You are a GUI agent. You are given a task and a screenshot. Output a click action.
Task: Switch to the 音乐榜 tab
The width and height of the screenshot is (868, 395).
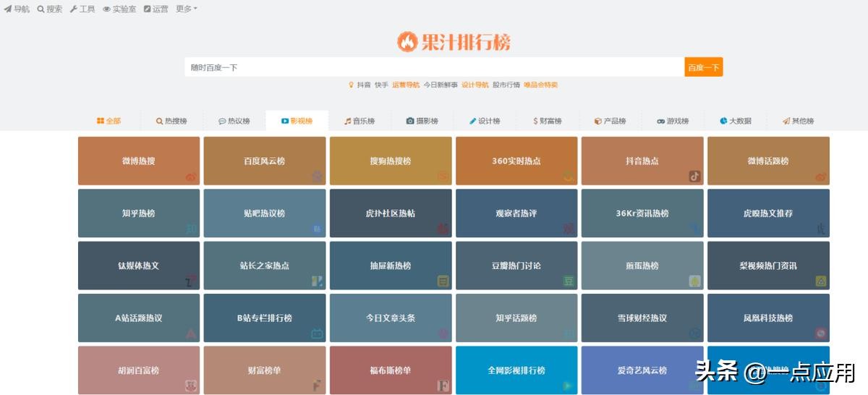pos(359,121)
